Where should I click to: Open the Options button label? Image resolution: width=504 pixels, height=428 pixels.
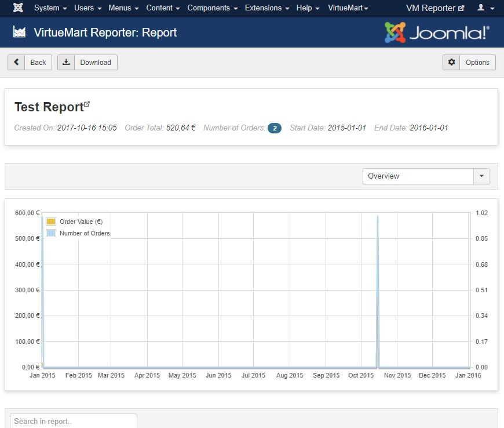pos(477,63)
